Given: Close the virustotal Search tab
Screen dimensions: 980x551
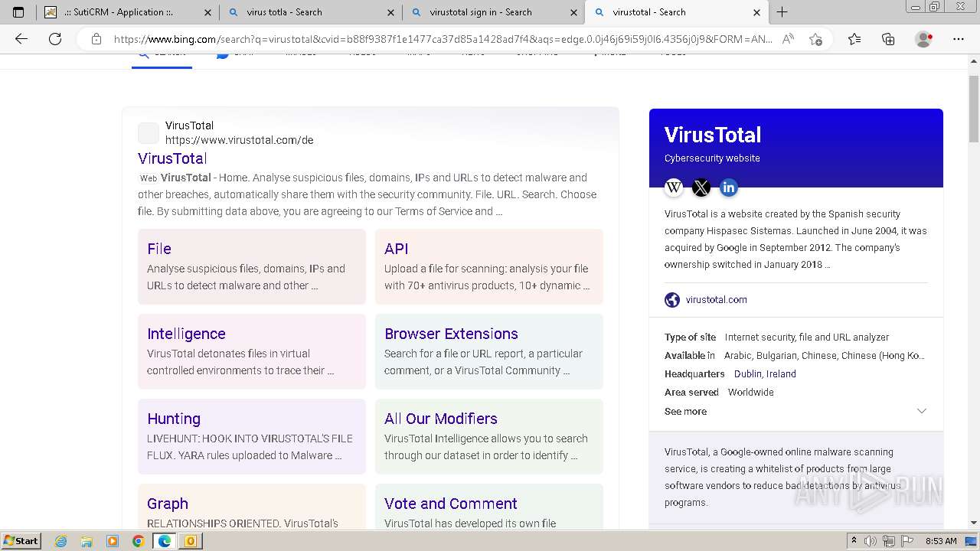Looking at the screenshot, I should [757, 12].
